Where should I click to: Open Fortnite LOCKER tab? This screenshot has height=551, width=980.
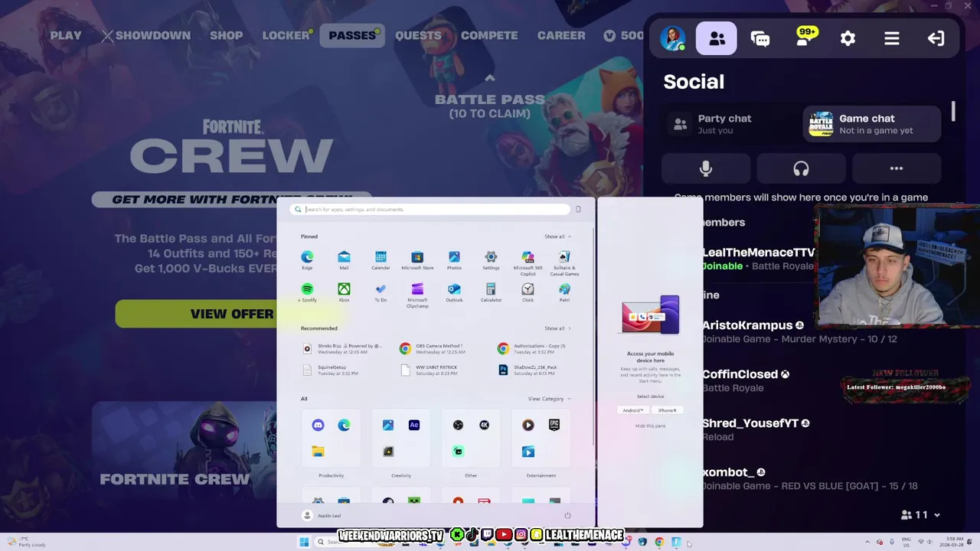(x=286, y=35)
